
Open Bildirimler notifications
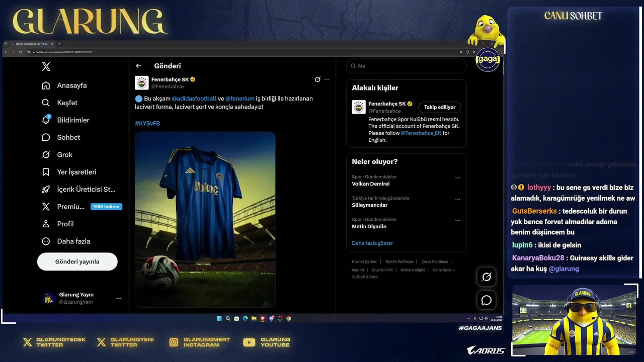pyautogui.click(x=65, y=120)
